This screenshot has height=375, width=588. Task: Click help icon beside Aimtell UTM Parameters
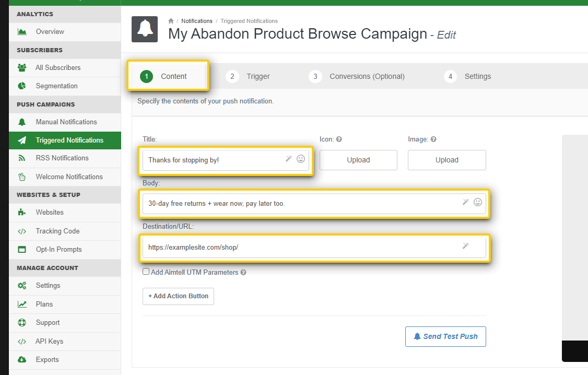coord(243,272)
